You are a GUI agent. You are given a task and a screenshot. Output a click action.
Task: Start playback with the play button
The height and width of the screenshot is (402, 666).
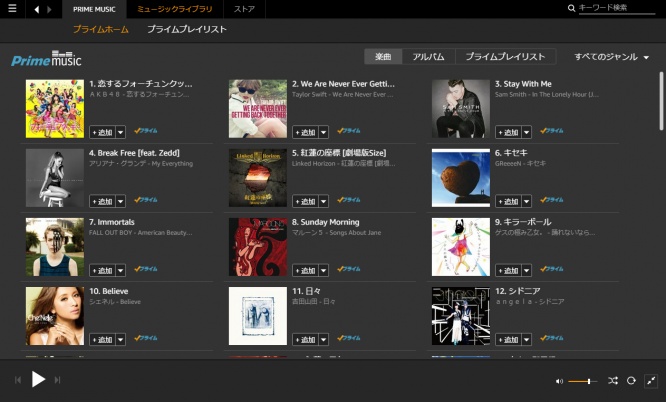click(x=38, y=379)
